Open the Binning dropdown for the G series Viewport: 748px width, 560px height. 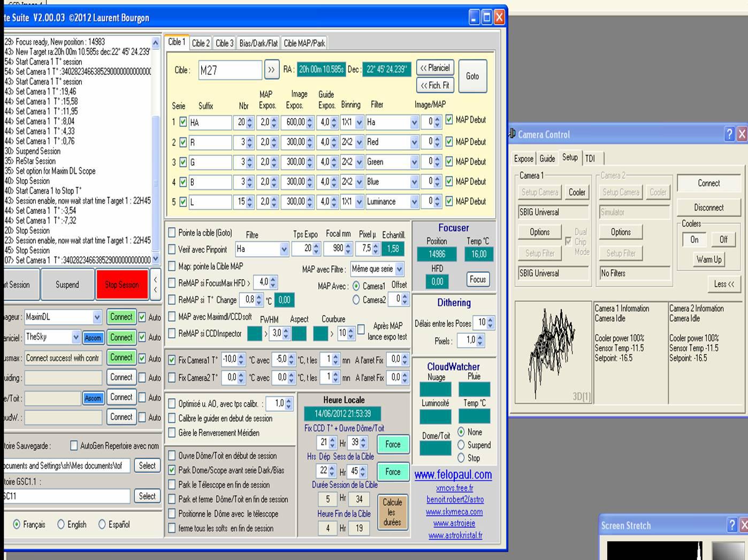(359, 162)
